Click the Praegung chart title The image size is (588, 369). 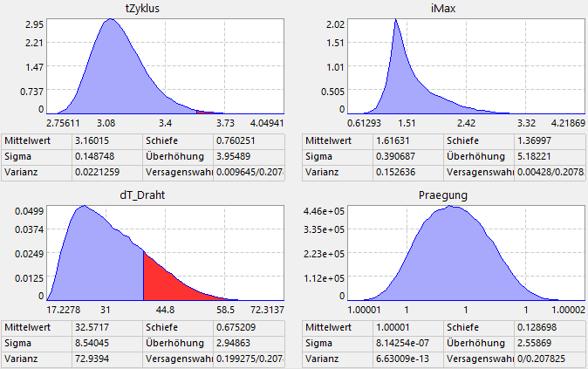pos(441,196)
